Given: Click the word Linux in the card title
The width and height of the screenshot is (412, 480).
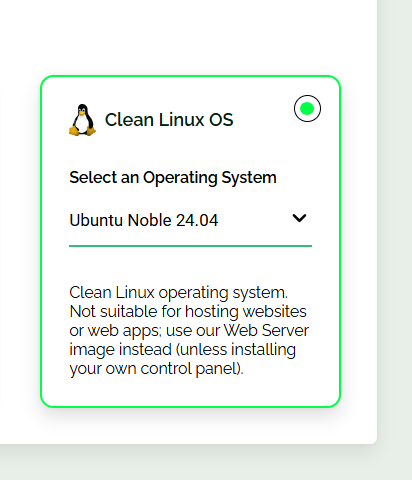Looking at the screenshot, I should click(x=181, y=120).
